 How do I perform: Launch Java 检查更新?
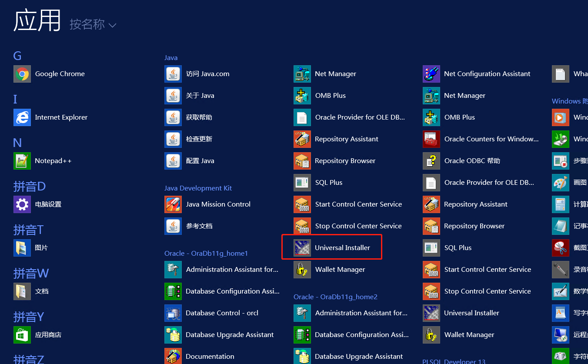[188, 139]
